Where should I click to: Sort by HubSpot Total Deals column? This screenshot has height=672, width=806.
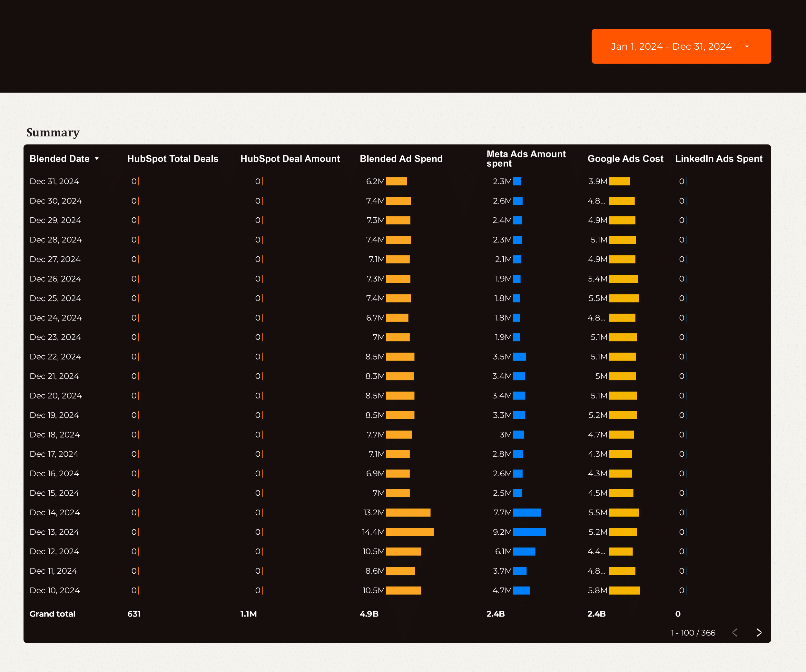click(x=172, y=159)
